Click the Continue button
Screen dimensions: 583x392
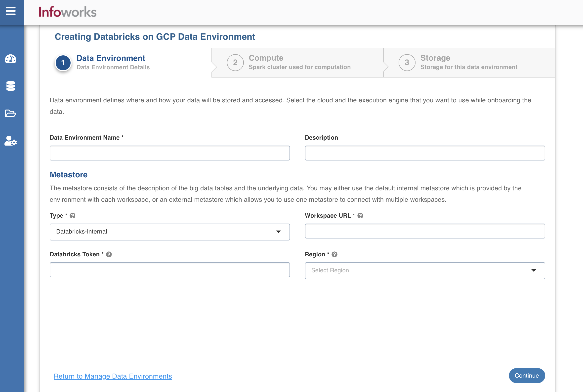pyautogui.click(x=527, y=376)
